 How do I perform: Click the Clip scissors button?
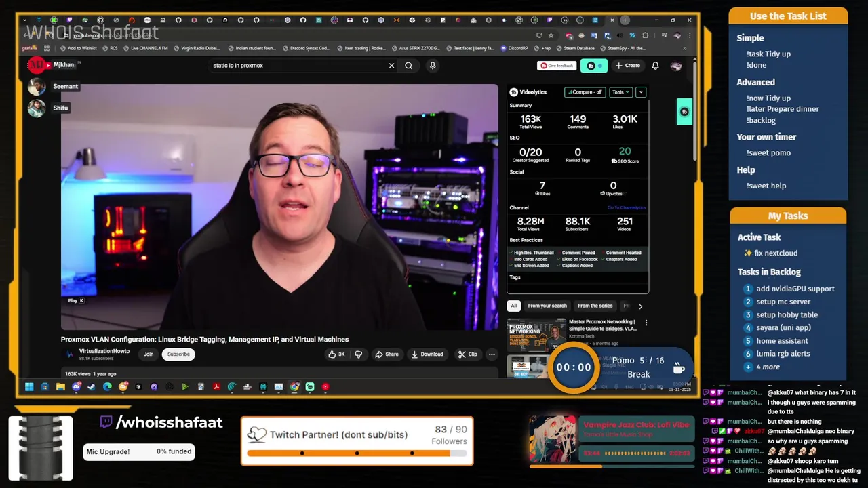[468, 354]
